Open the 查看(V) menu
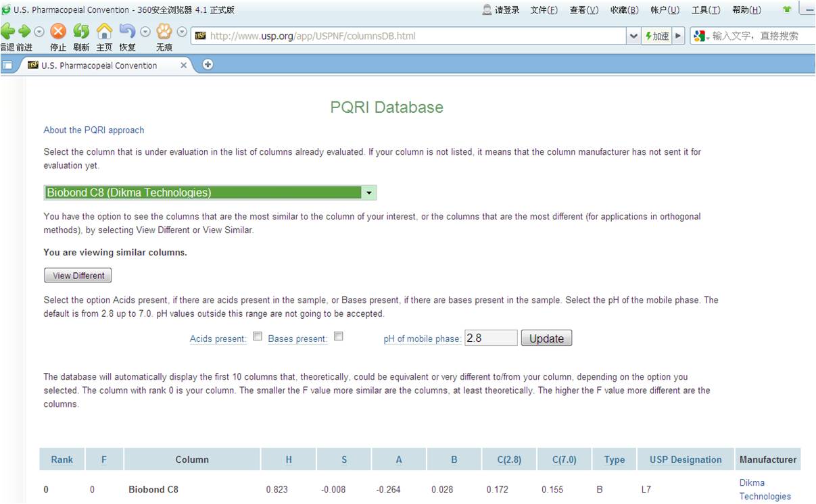The width and height of the screenshot is (816, 504). pyautogui.click(x=584, y=9)
